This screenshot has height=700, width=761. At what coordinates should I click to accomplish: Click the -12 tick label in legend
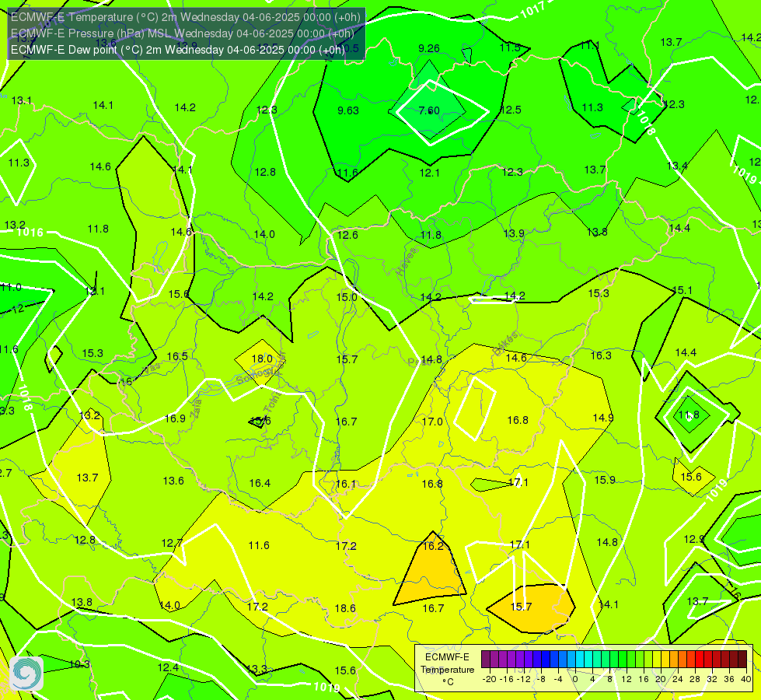(522, 679)
